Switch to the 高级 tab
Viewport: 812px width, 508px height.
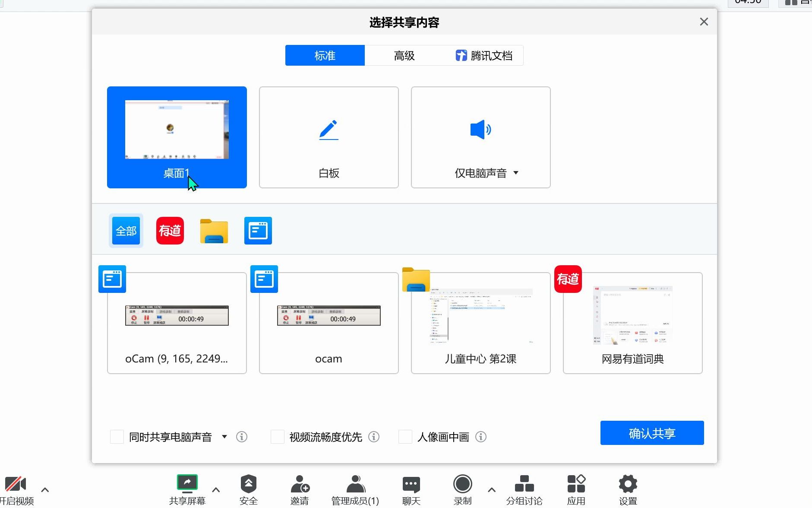tap(404, 55)
